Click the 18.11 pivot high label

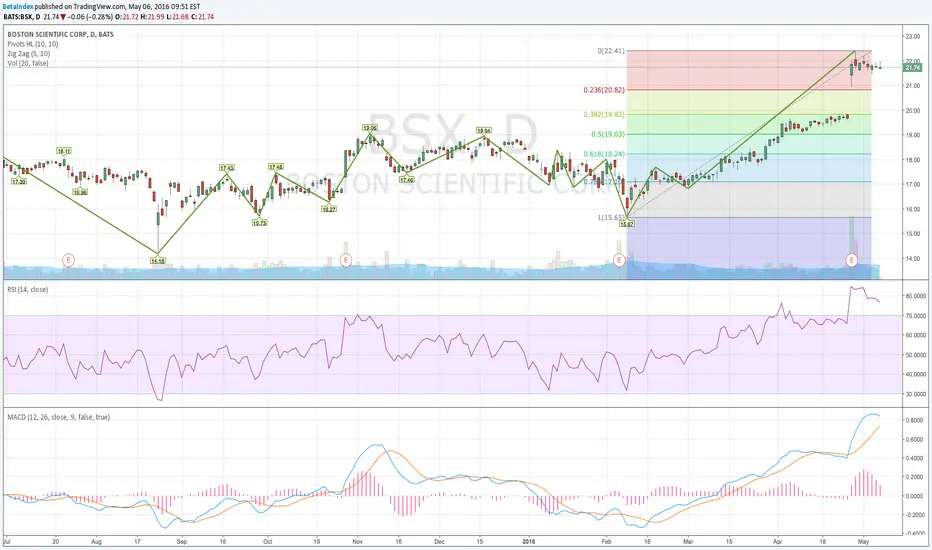point(64,151)
